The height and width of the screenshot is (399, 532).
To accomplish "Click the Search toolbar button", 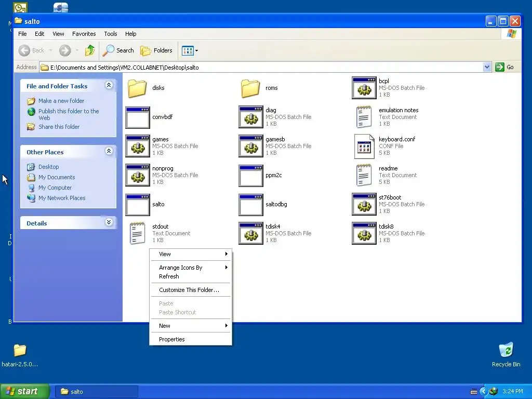I will click(118, 50).
